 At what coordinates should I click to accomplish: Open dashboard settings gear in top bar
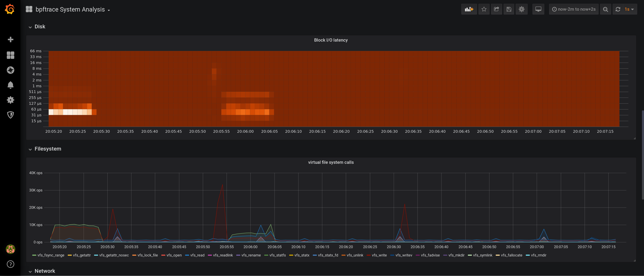[x=521, y=9]
